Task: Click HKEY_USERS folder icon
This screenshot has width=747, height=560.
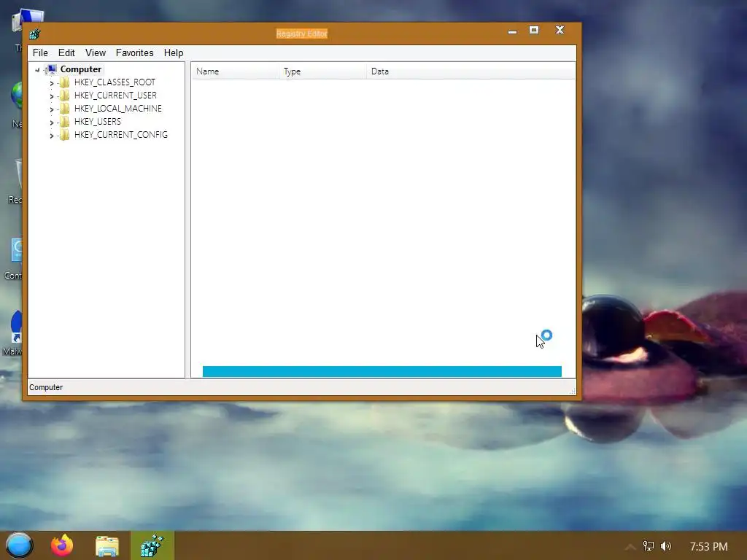Action: [x=64, y=122]
